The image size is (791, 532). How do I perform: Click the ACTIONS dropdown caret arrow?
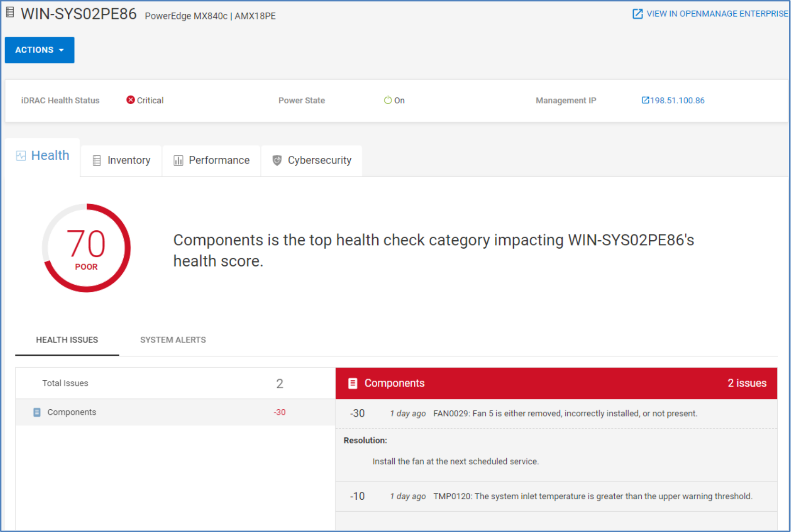point(61,50)
